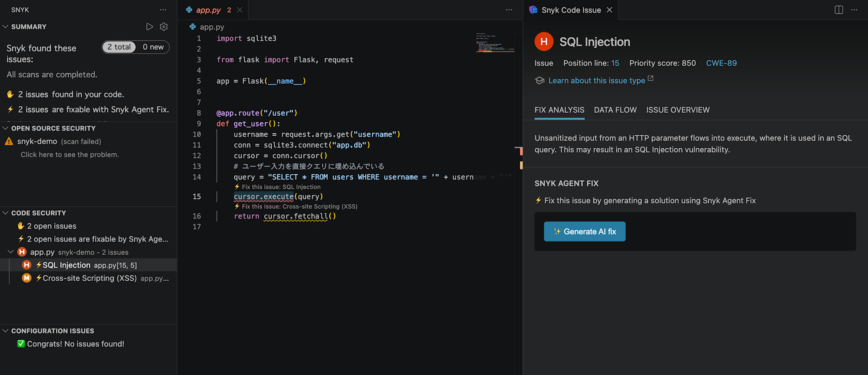
Task: Click the Python icon in app.py breadcrumb
Action: click(193, 27)
